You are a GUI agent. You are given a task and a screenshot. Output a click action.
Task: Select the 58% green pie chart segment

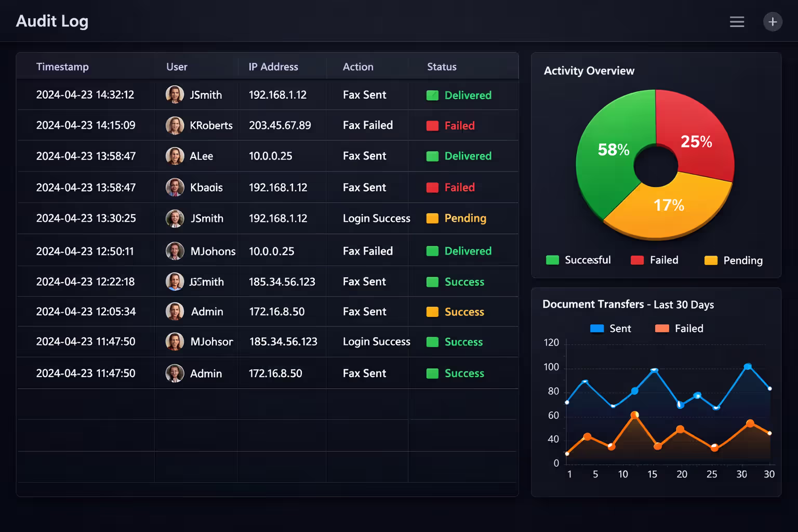613,150
